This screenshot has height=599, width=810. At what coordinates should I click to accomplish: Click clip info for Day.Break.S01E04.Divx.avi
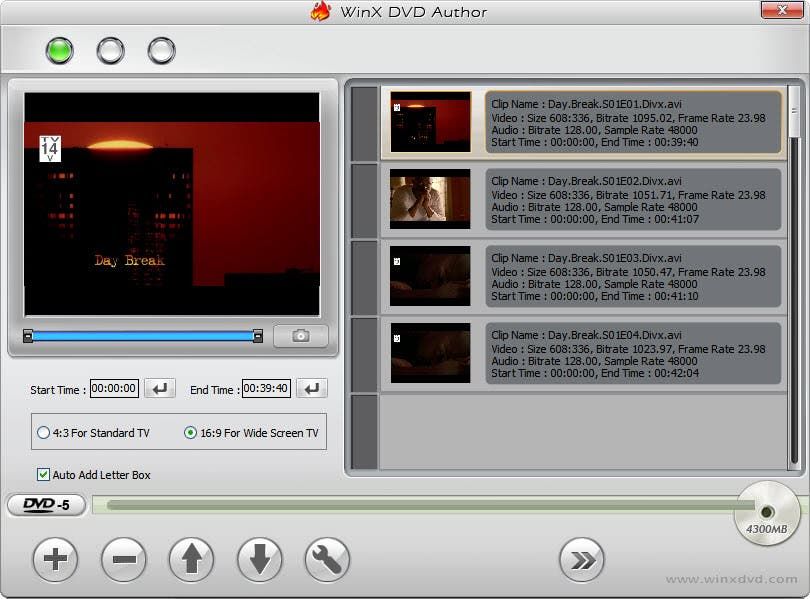click(x=633, y=353)
